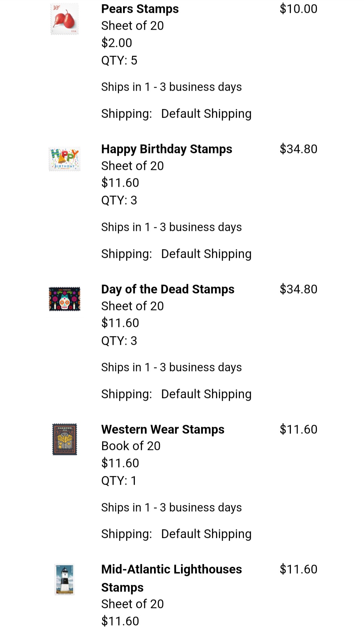
Task: Tap the Pears stamp thumbnail image
Action: tap(64, 19)
